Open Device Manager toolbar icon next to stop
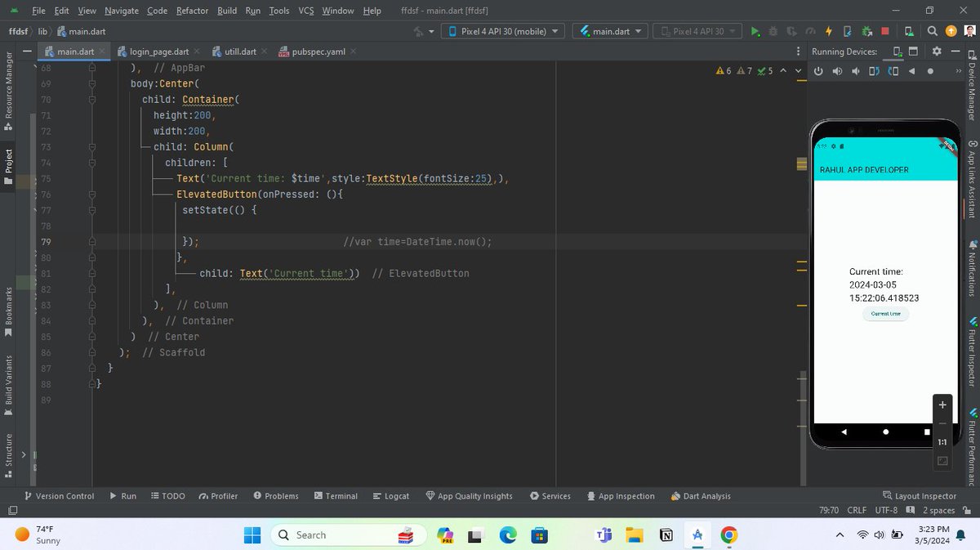Viewport: 980px width, 550px height. point(909,31)
